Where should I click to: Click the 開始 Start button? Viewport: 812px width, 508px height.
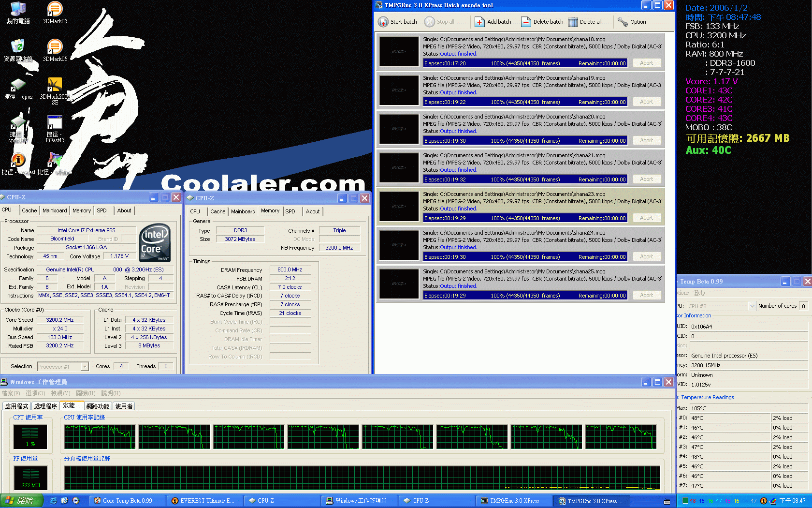[22, 501]
